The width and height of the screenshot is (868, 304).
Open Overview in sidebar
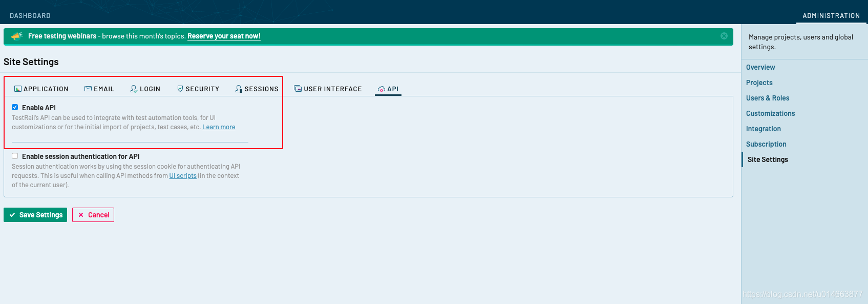tap(760, 67)
